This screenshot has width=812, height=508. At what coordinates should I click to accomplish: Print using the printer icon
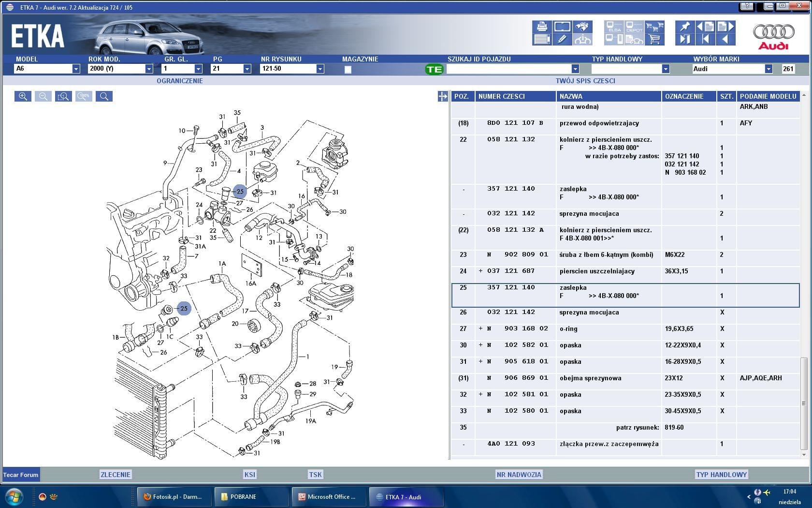click(542, 26)
